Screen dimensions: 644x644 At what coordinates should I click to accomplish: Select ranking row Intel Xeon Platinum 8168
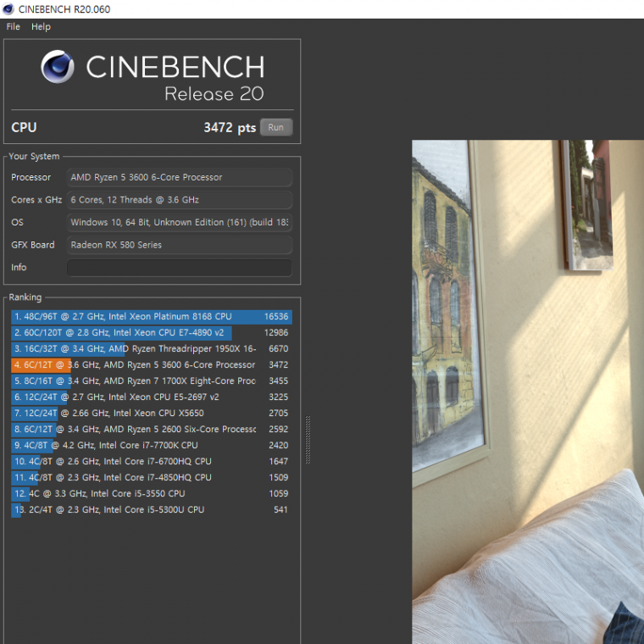pyautogui.click(x=152, y=317)
